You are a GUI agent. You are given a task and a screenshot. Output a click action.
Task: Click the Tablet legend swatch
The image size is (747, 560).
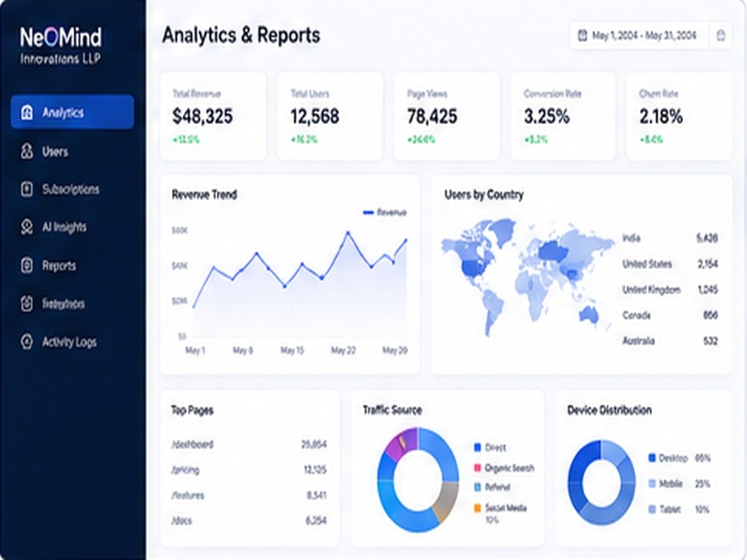pos(652,509)
